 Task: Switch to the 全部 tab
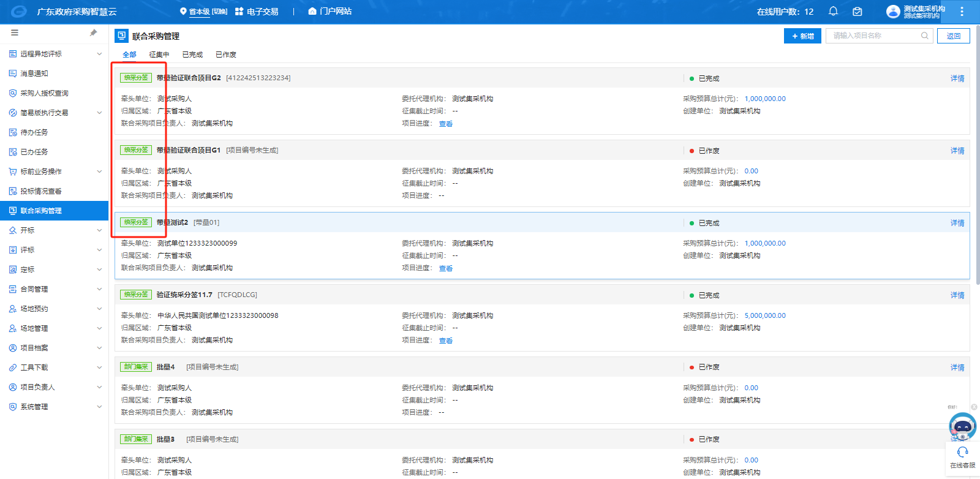129,55
